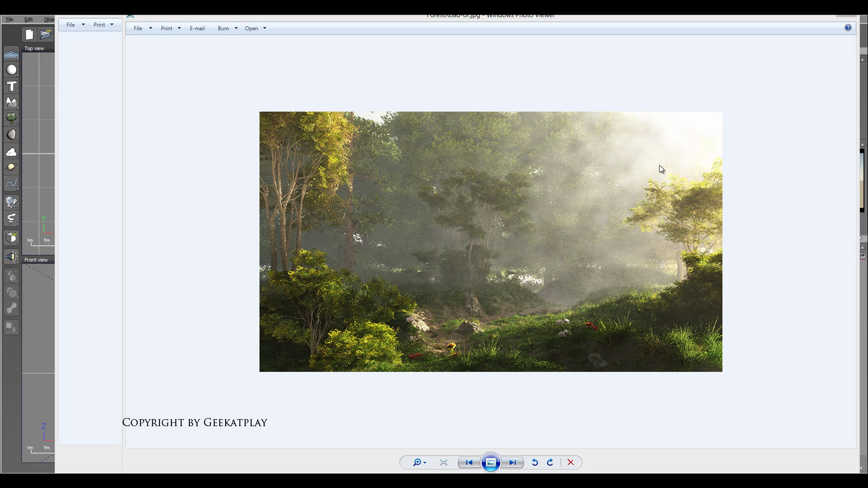This screenshot has height=488, width=868.
Task: Expand the Open dropdown menu
Action: pos(256,28)
